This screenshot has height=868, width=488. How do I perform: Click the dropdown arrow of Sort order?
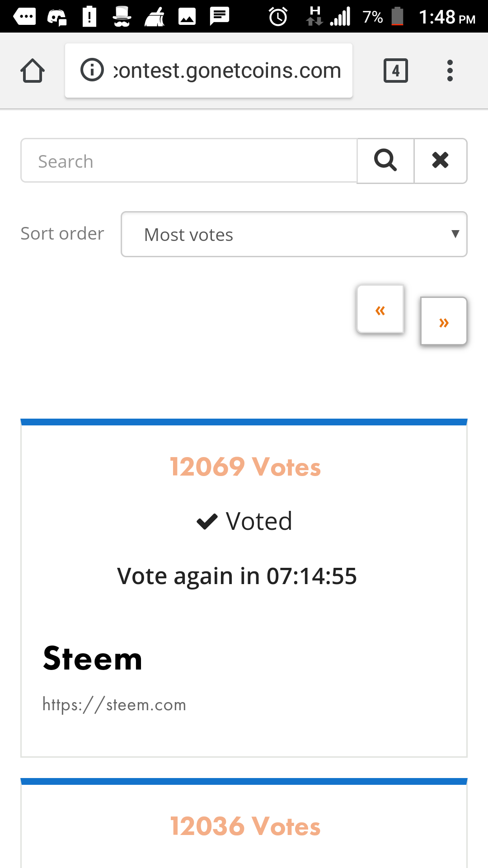(x=455, y=234)
